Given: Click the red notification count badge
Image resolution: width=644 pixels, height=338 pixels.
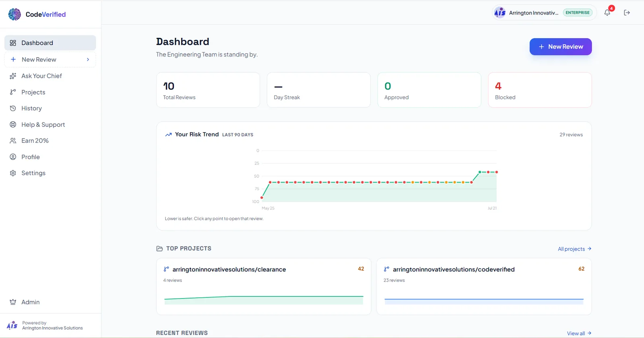Looking at the screenshot, I should click(x=611, y=8).
